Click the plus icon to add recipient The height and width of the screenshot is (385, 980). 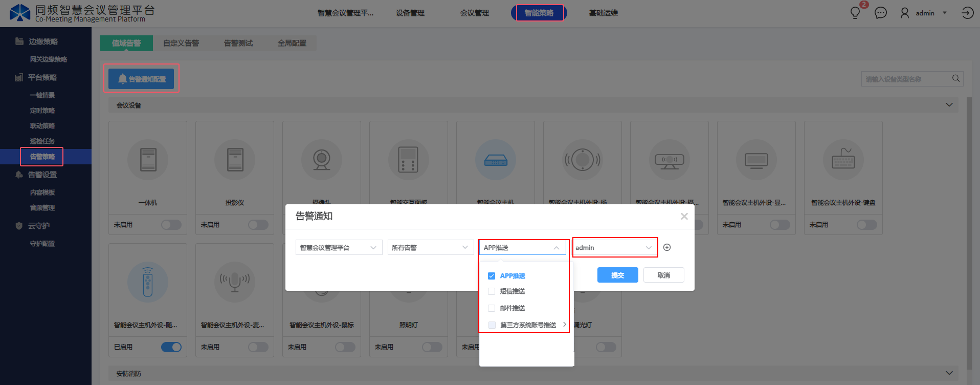point(667,248)
